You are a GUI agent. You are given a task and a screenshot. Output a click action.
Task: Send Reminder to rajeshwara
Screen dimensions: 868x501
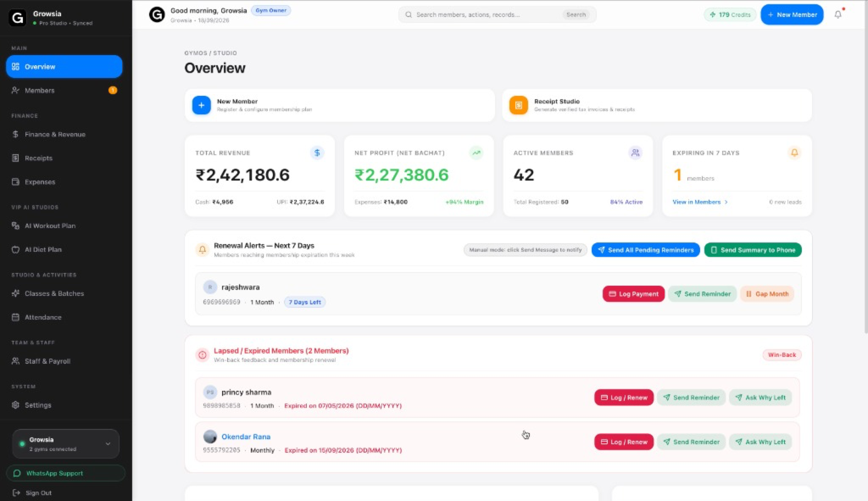702,294
